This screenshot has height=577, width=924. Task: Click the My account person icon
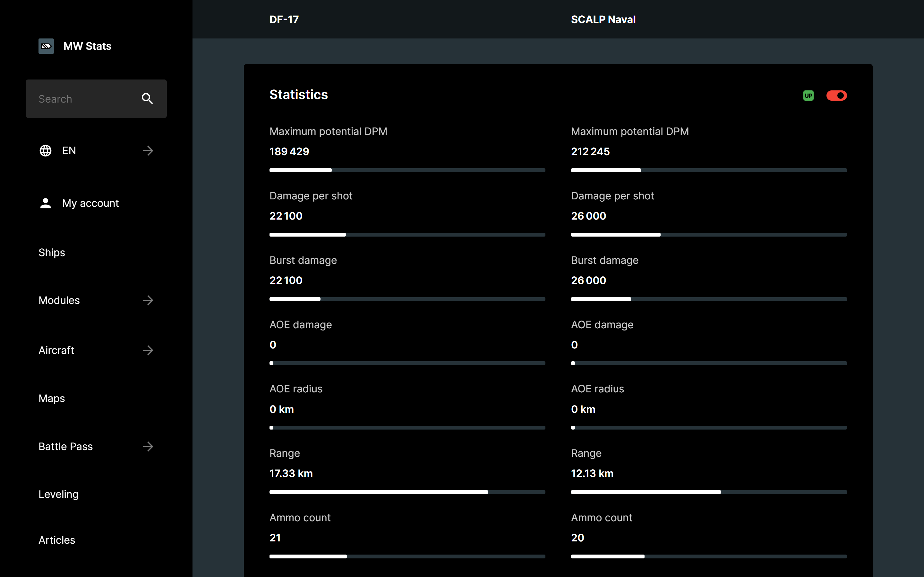46,203
